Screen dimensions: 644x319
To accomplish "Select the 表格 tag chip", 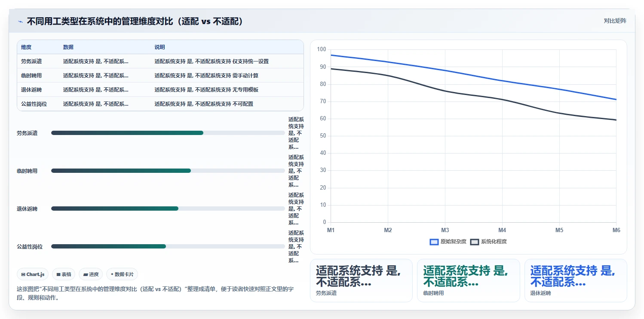I will click(64, 274).
